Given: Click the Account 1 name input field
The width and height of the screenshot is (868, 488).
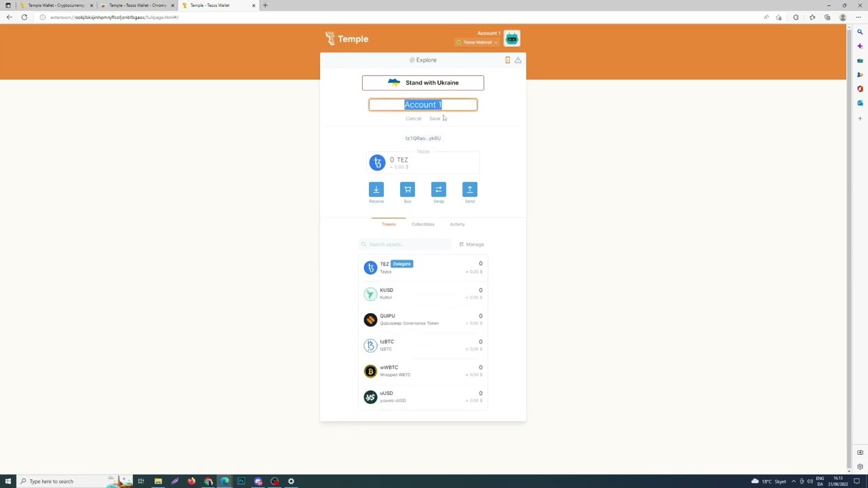Looking at the screenshot, I should pos(423,104).
